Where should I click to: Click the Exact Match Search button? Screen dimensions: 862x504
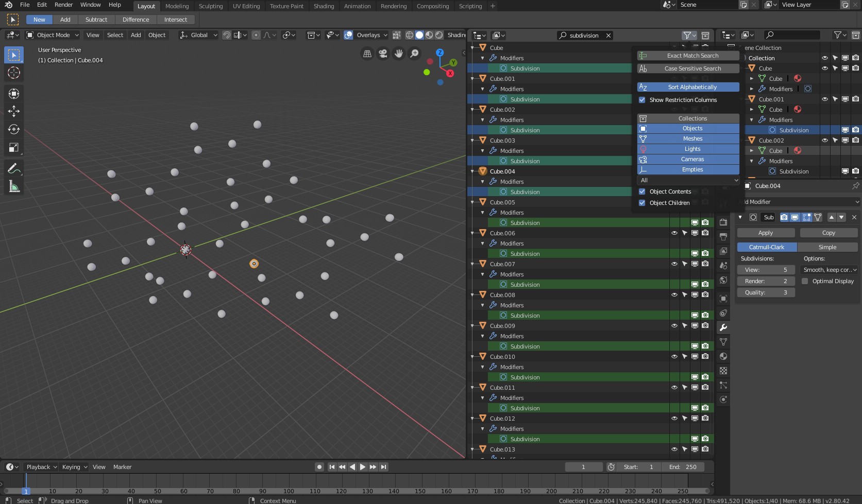[688, 56]
